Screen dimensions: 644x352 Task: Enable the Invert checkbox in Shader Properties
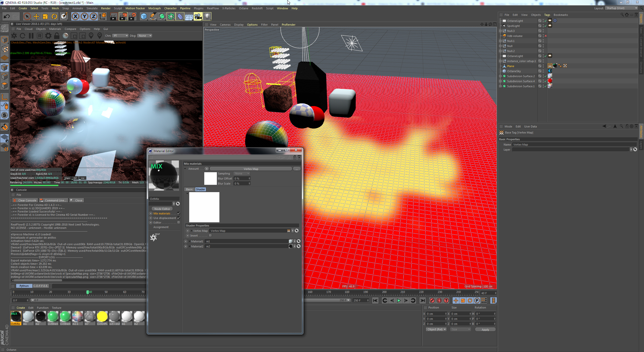[x=210, y=236]
